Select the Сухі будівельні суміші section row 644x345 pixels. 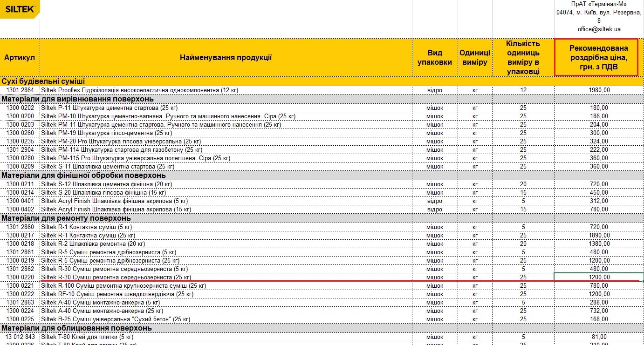(322, 81)
